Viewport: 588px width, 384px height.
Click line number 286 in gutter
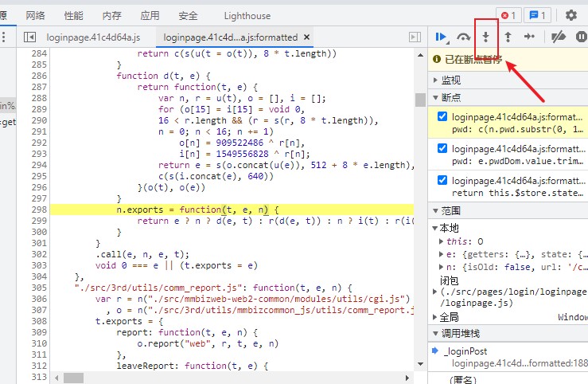point(39,76)
